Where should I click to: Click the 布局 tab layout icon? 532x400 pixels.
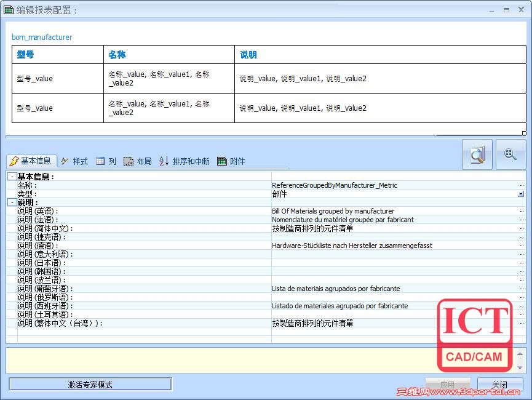(x=129, y=161)
